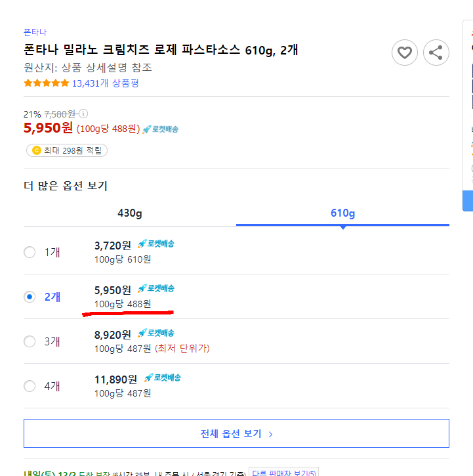Image resolution: width=473 pixels, height=476 pixels.
Task: Open the 13,431개 상품평 reviews link
Action: click(105, 83)
